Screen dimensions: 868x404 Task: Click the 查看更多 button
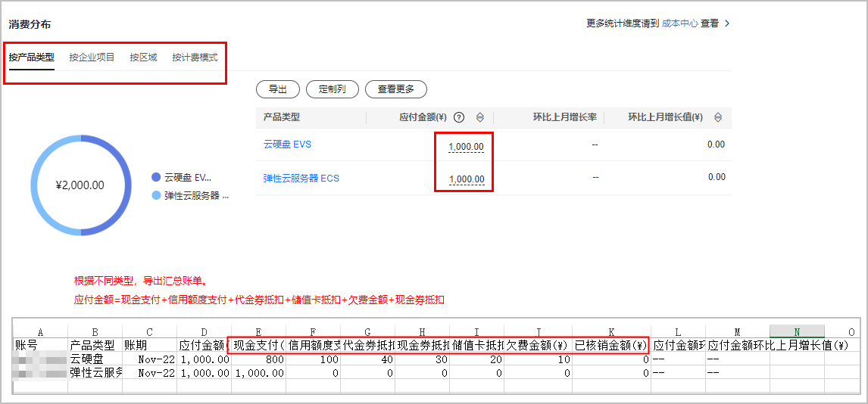coord(395,89)
